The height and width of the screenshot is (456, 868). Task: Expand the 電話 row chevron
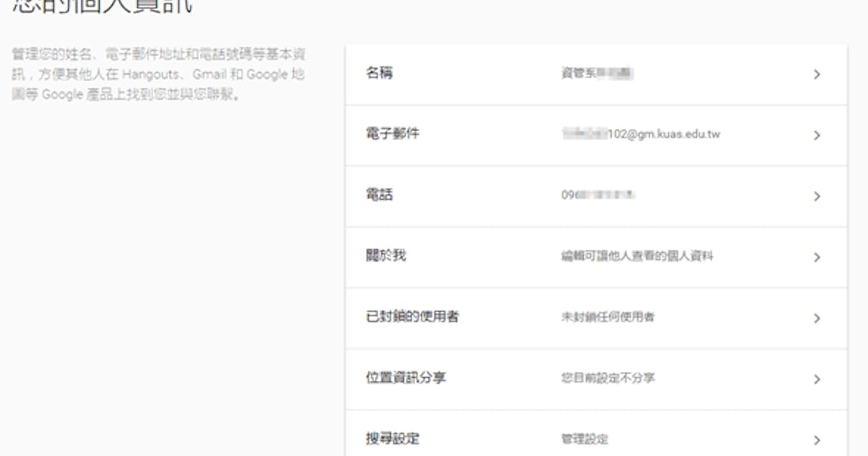(817, 196)
